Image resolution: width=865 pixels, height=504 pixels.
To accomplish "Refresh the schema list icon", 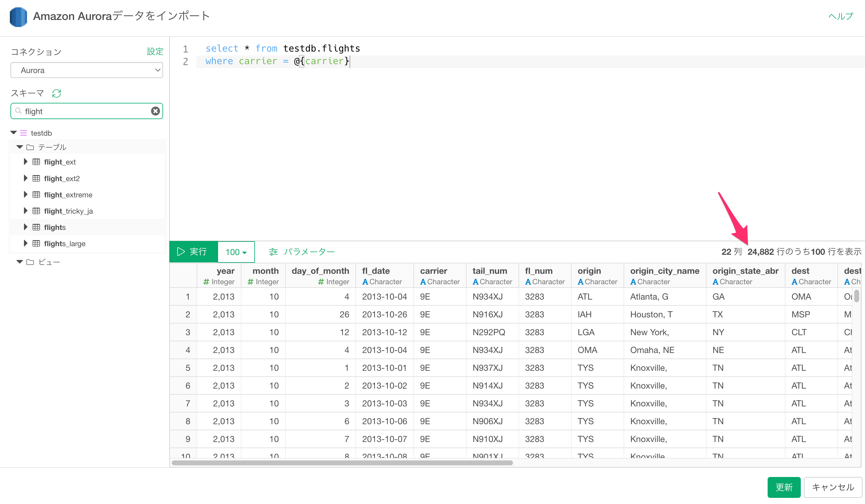I will pos(57,93).
